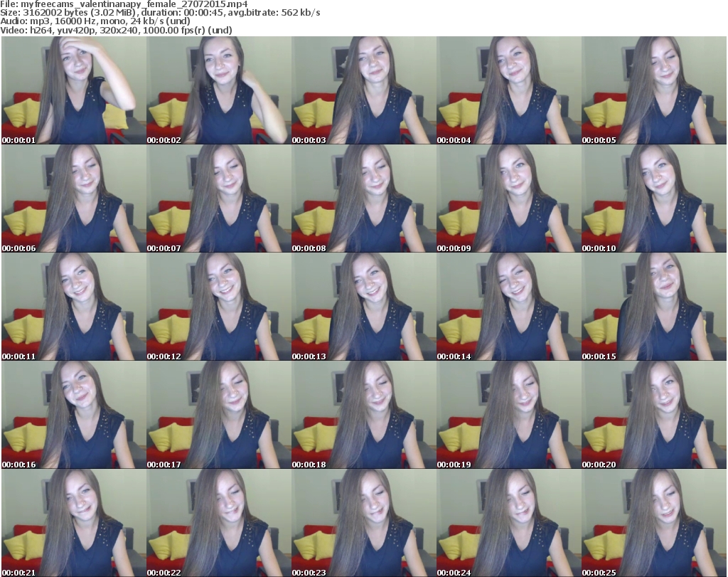Open the frame stamped 00:00:21
Screen dimensions: 728x577
74,523
